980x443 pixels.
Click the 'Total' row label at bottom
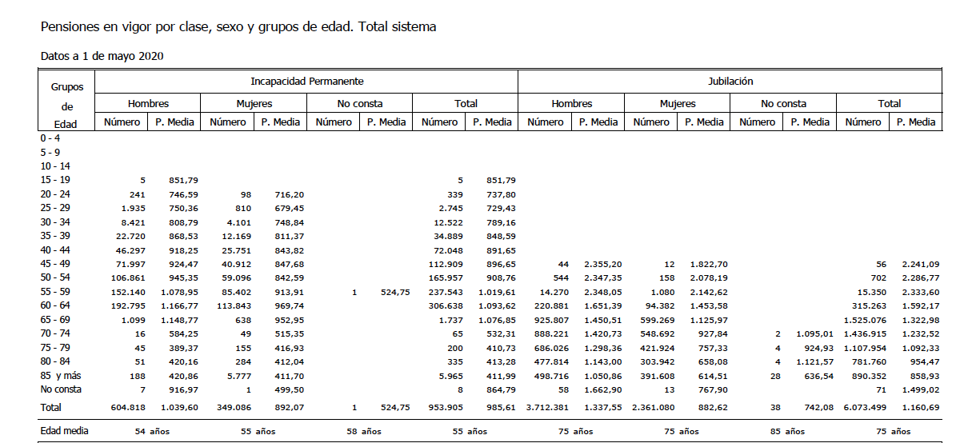click(53, 407)
